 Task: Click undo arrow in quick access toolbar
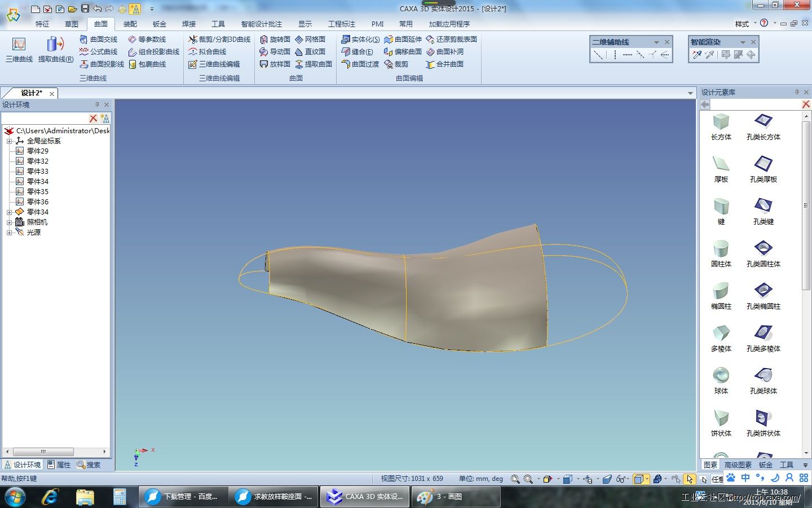point(98,8)
